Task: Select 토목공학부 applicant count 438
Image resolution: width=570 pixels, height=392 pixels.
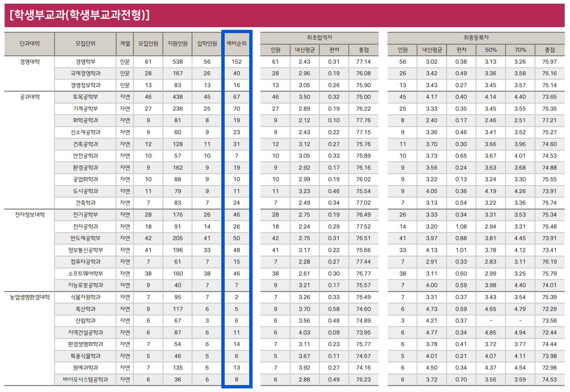Action: click(178, 97)
